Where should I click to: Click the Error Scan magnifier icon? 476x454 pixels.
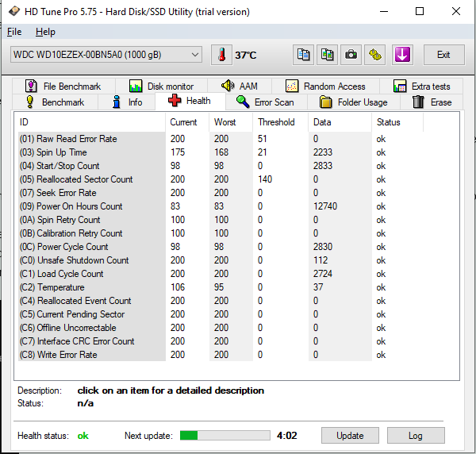[x=243, y=102]
